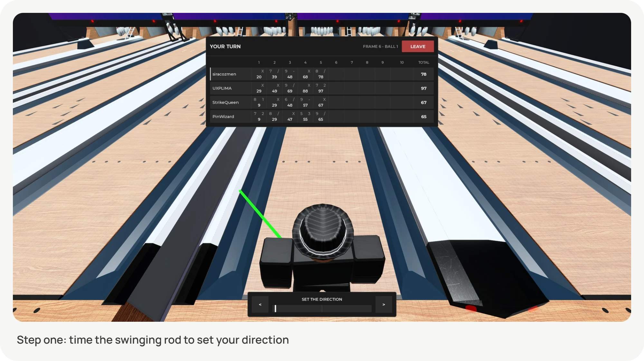Click the direction slider bar
Screen dimensions: 644x361
click(x=322, y=309)
